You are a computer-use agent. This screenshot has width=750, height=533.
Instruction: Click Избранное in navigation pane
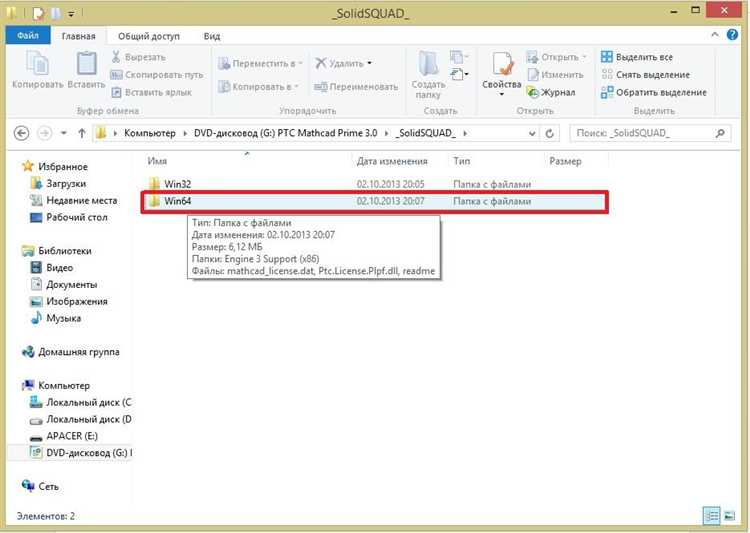pyautogui.click(x=63, y=167)
